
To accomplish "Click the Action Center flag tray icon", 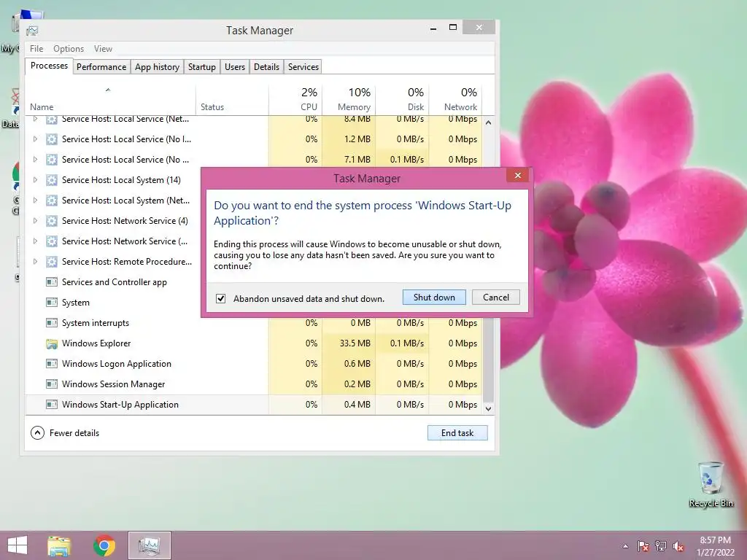I will pos(643,546).
